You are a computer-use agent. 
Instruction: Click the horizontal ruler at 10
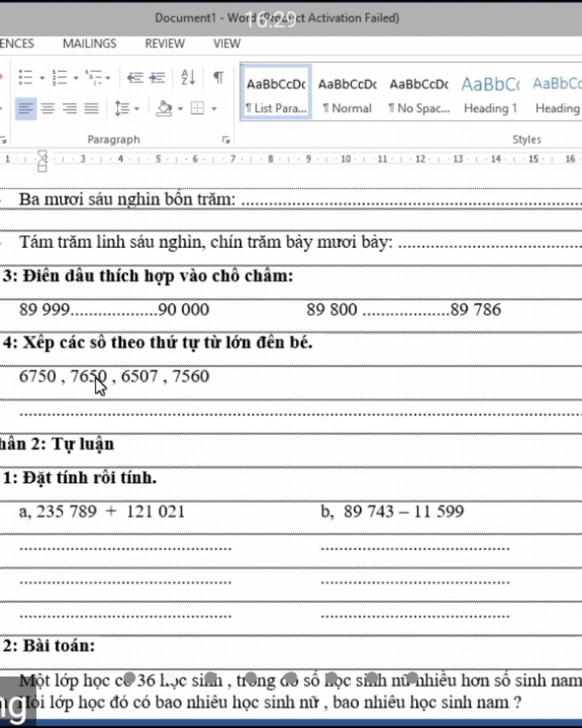point(346,159)
